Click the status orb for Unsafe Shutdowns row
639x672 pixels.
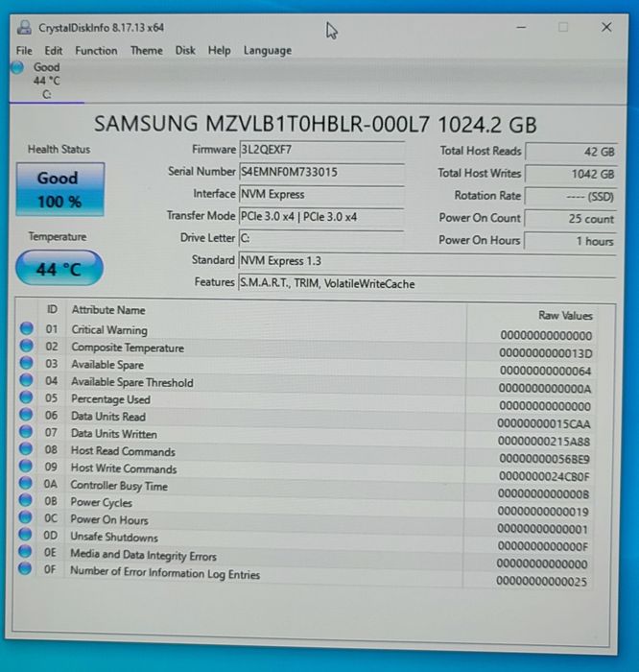[x=25, y=535]
